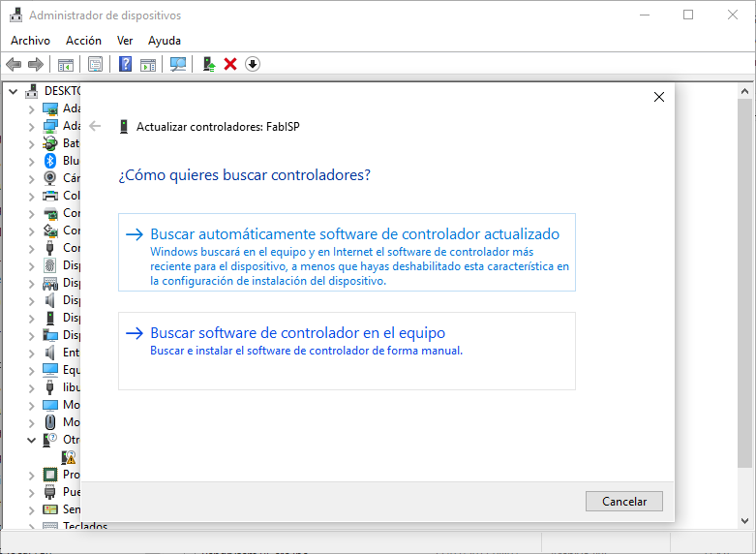Expand the webcam category chevron
This screenshot has height=554, width=756.
point(31,178)
